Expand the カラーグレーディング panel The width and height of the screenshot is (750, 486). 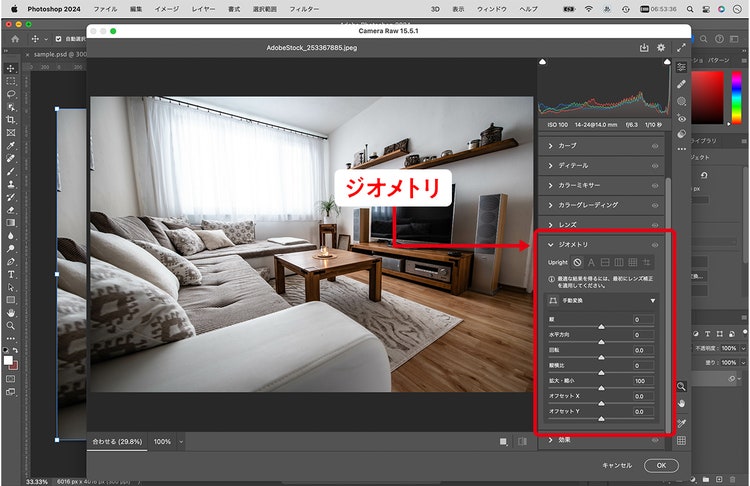[x=551, y=205]
